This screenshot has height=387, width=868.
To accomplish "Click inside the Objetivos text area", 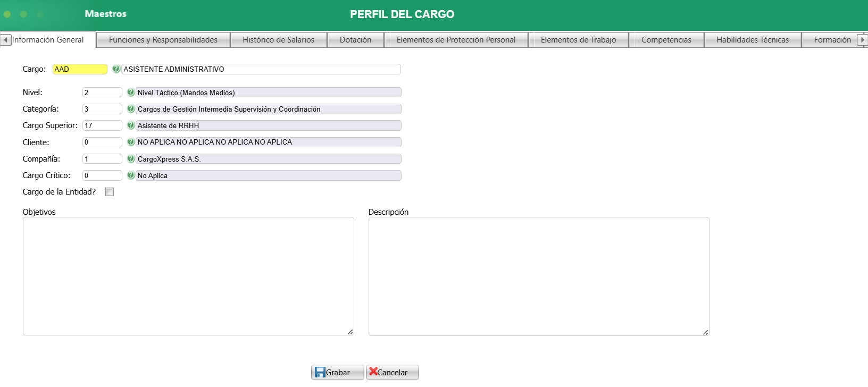I will [188, 276].
